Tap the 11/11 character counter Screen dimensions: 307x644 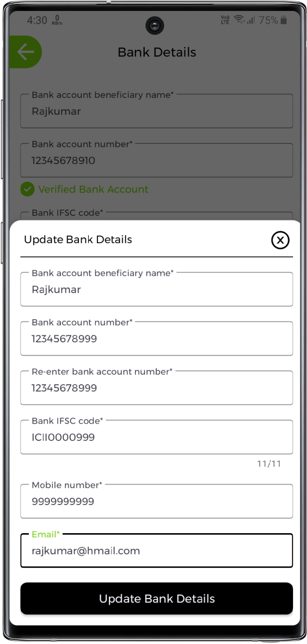[x=269, y=464]
